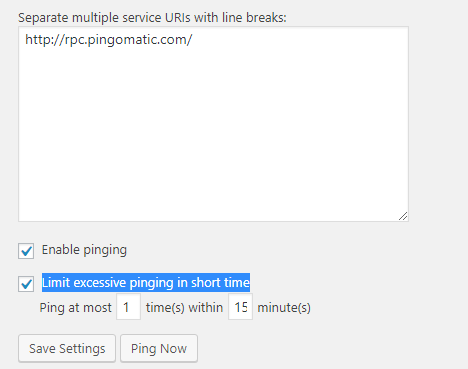Grab the text area resize handle corner
The height and width of the screenshot is (369, 468).
(403, 216)
